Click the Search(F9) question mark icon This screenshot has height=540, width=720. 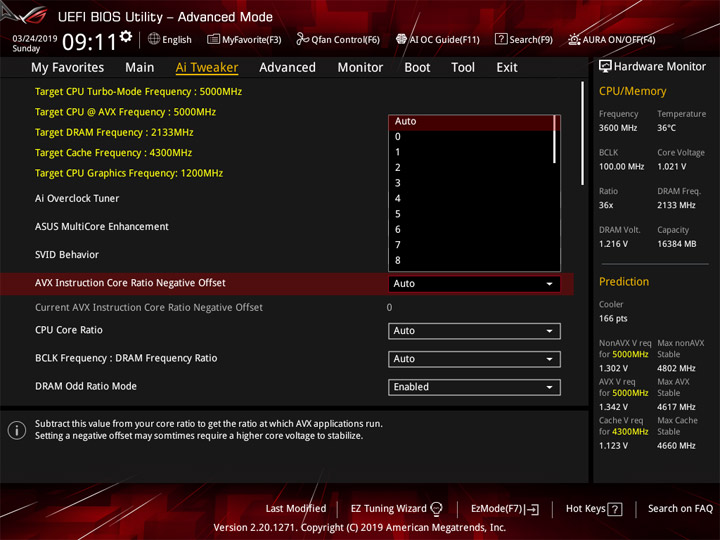point(501,39)
